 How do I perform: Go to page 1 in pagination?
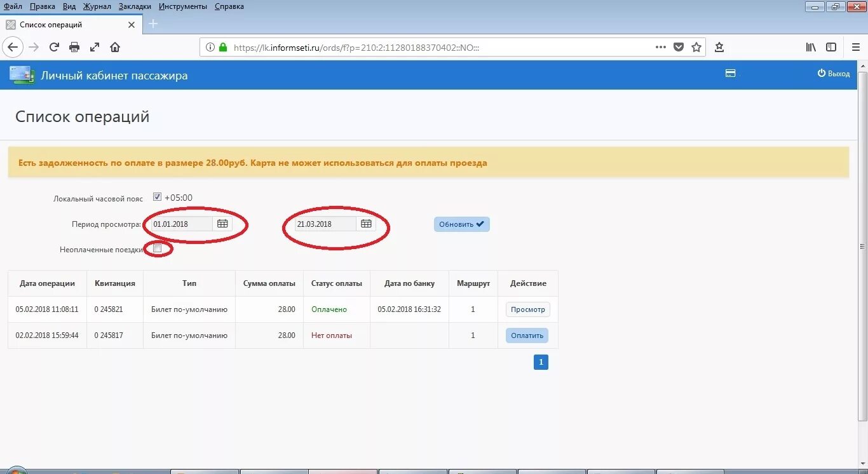(541, 362)
